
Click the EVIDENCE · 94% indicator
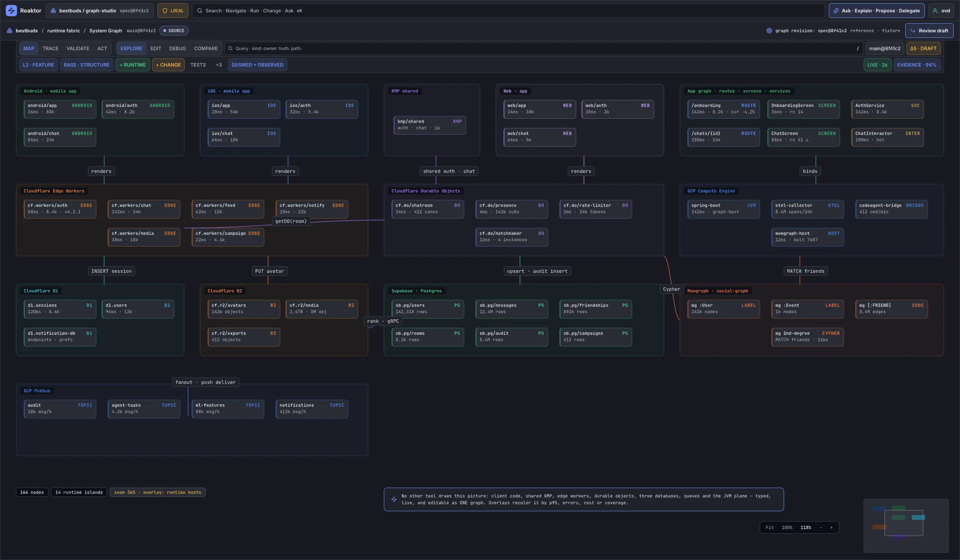tap(917, 65)
